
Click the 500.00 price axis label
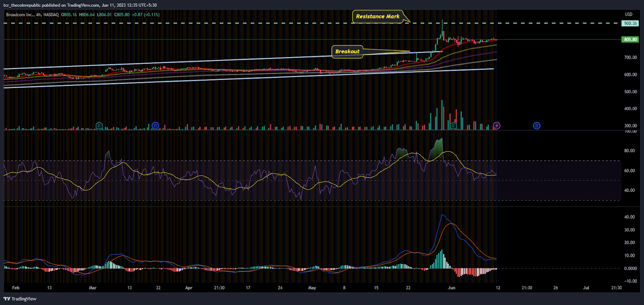tap(630, 92)
